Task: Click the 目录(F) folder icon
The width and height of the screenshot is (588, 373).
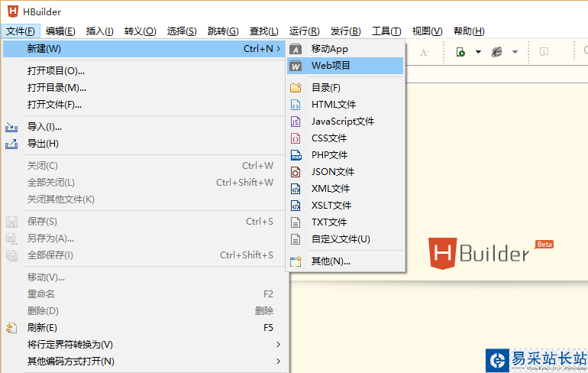Action: [x=296, y=88]
